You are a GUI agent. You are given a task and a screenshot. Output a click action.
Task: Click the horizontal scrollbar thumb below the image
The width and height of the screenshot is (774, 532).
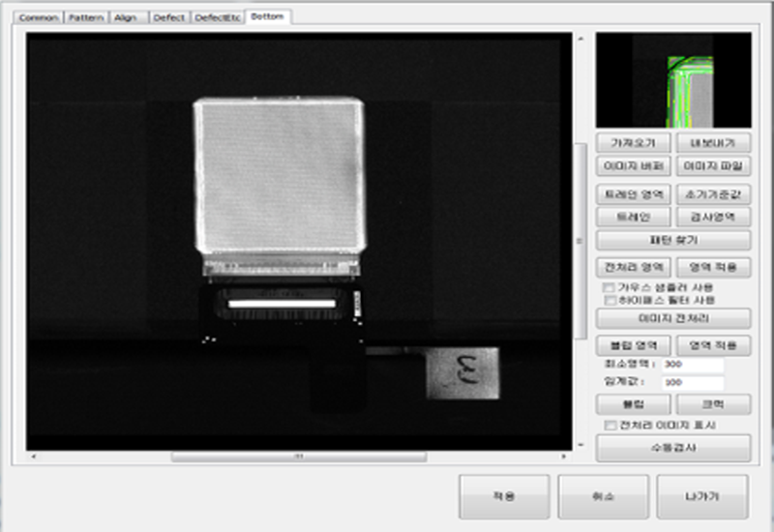click(299, 456)
